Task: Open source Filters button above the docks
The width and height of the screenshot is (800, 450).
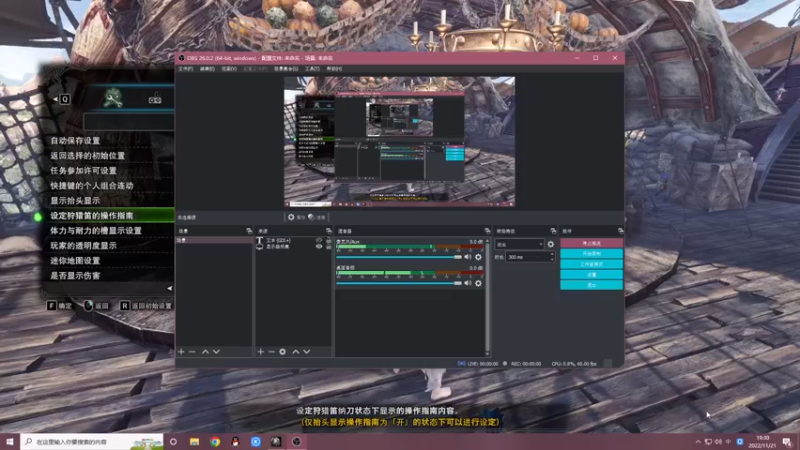Action: (317, 217)
